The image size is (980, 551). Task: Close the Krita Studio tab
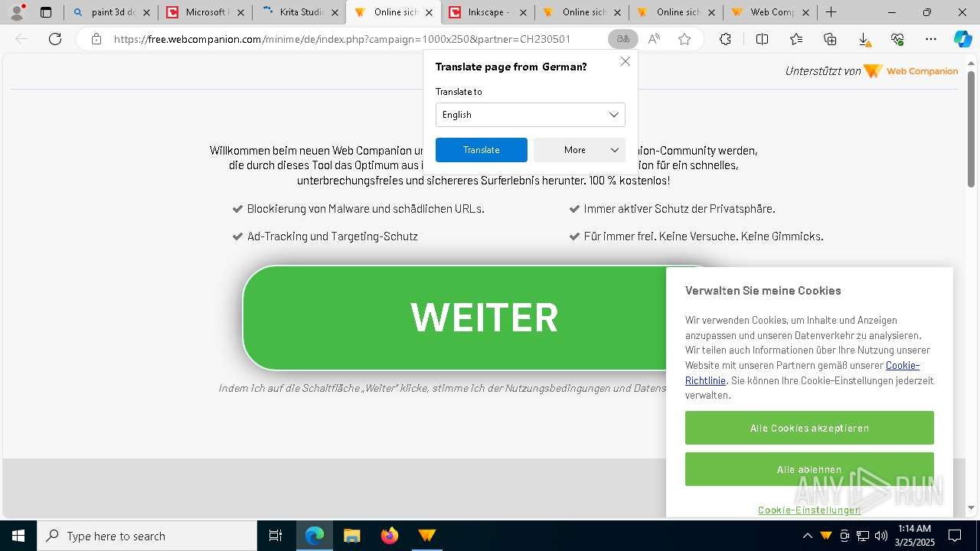point(335,12)
